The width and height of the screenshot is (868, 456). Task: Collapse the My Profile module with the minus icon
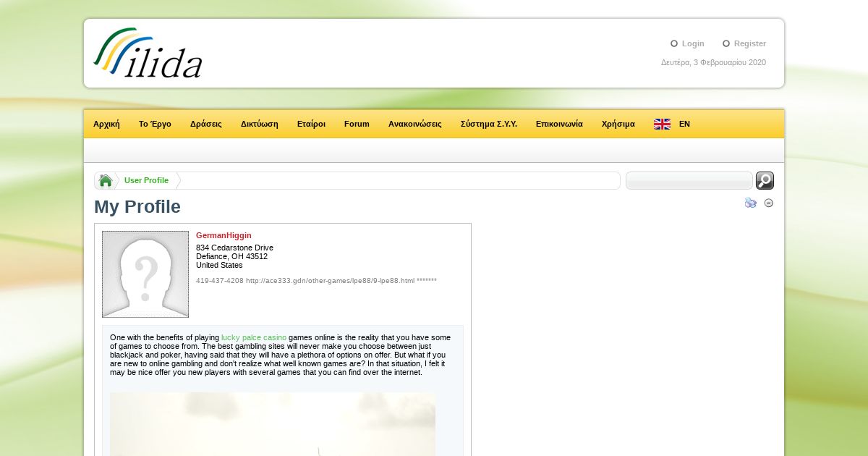[769, 203]
